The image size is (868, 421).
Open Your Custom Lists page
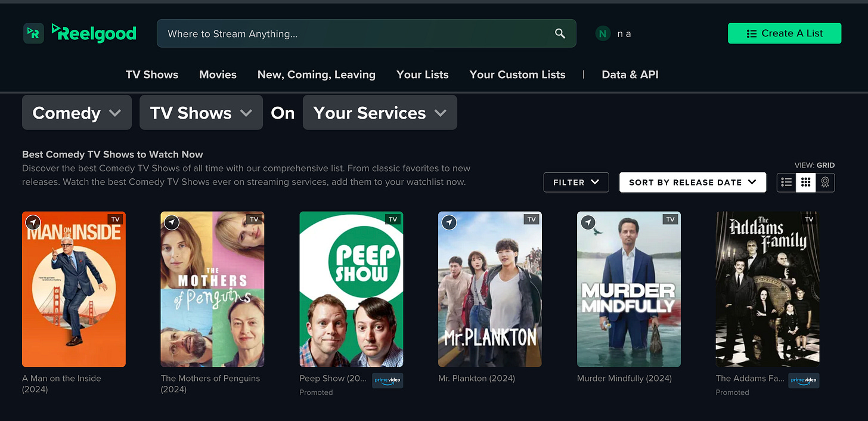tap(517, 75)
